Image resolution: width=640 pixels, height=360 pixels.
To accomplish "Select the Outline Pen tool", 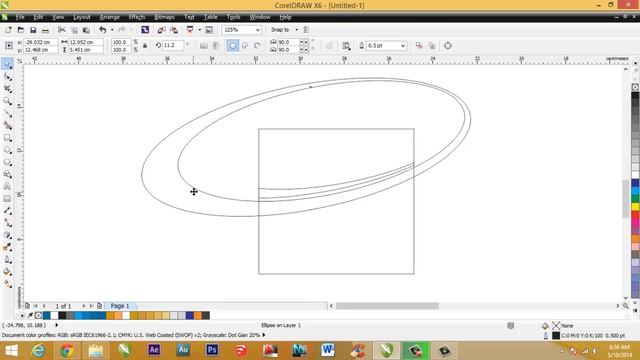I will 7,260.
